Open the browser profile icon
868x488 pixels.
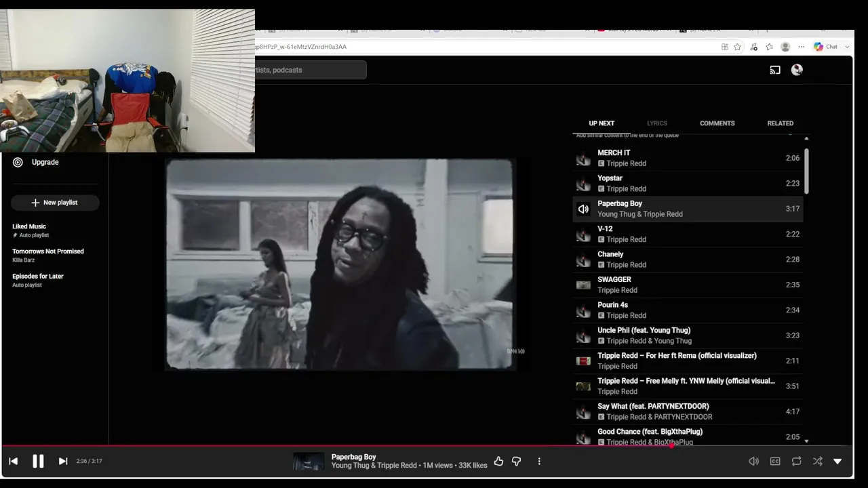click(785, 47)
